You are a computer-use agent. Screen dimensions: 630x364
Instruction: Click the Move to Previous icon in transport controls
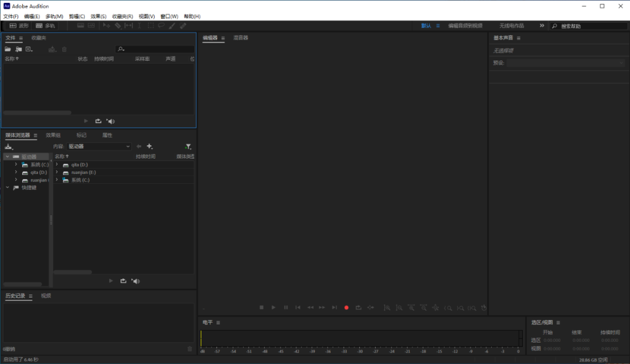pyautogui.click(x=297, y=307)
